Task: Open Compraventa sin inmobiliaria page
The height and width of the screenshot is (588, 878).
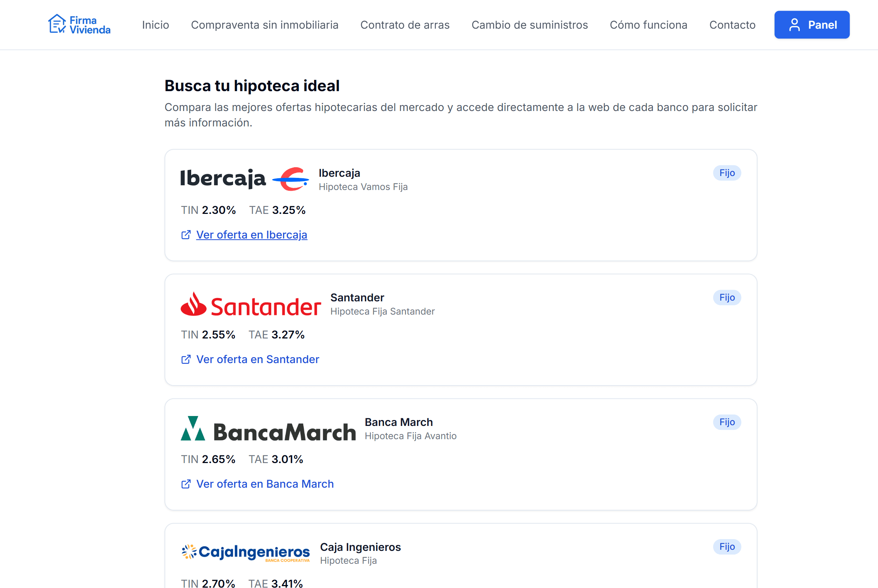Action: [264, 25]
